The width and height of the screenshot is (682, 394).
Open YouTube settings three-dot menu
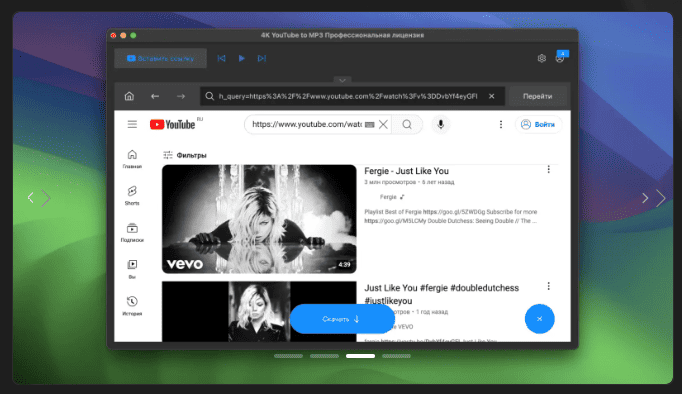click(501, 124)
